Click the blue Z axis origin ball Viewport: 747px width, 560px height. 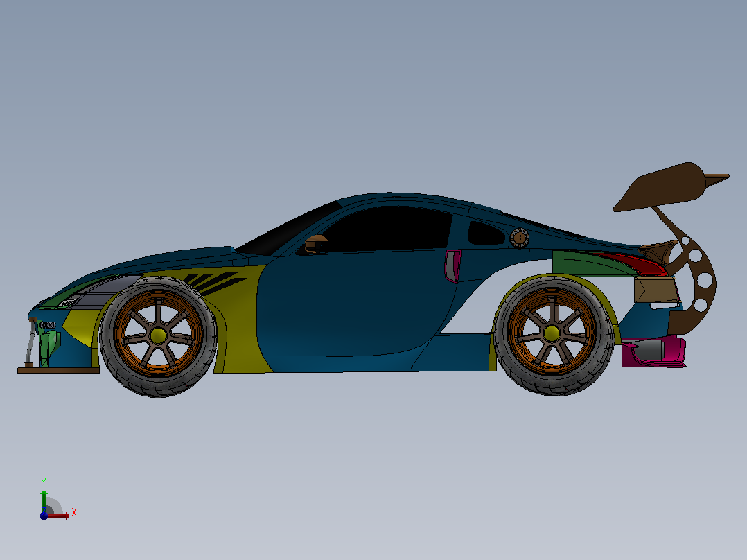44,516
